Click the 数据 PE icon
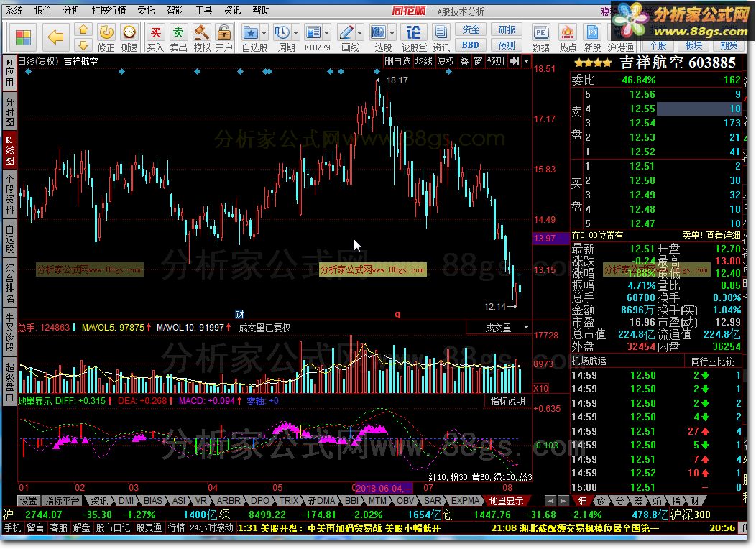The height and width of the screenshot is (549, 756). click(x=540, y=33)
